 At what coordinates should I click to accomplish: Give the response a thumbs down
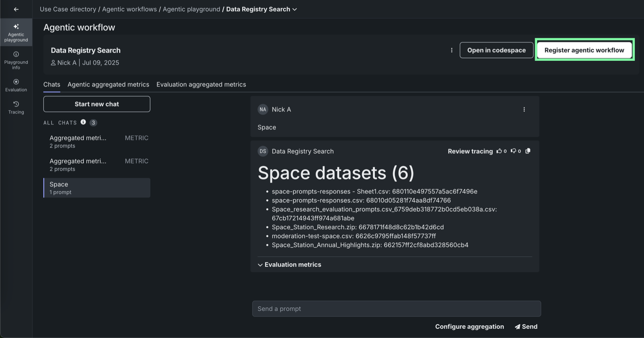pyautogui.click(x=513, y=151)
